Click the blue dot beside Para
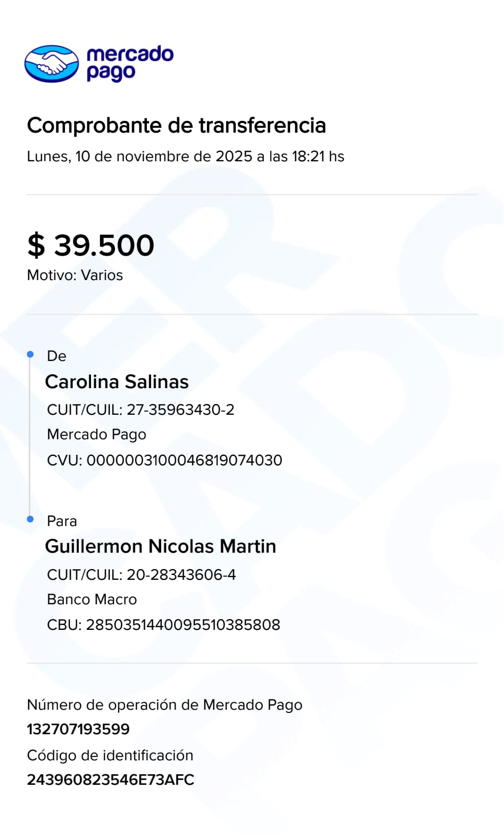504x837 pixels. 30,519
